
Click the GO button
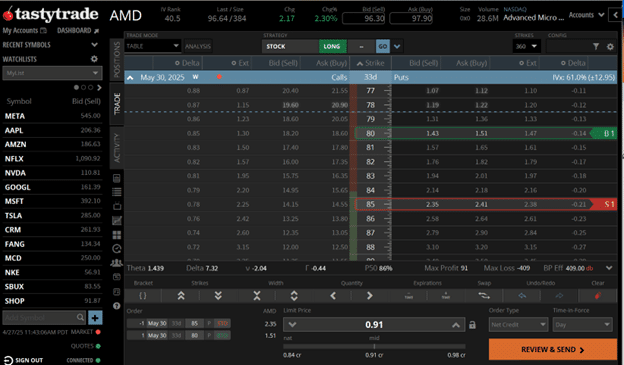pos(383,47)
